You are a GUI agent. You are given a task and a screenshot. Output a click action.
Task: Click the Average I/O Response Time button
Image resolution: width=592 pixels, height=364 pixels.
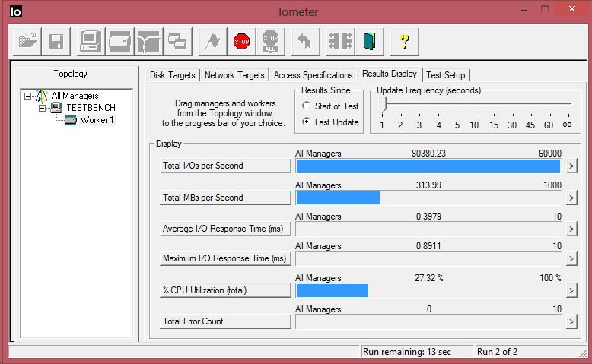225,229
